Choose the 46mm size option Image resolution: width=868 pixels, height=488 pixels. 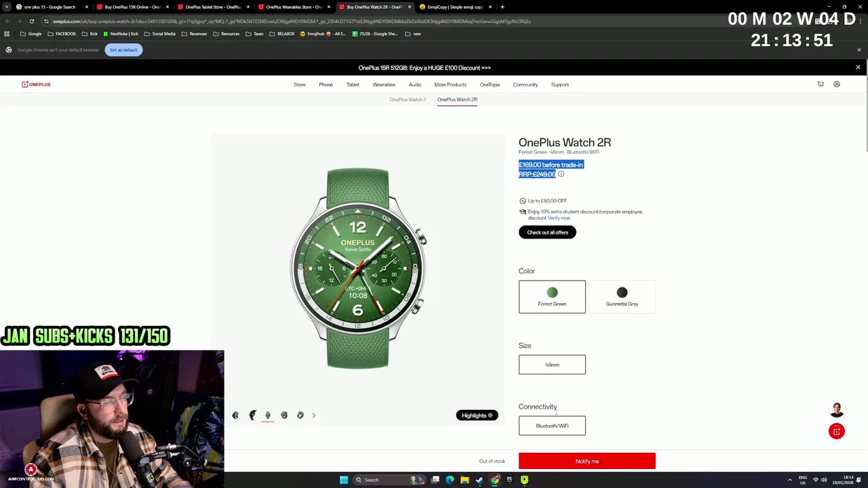(x=552, y=365)
